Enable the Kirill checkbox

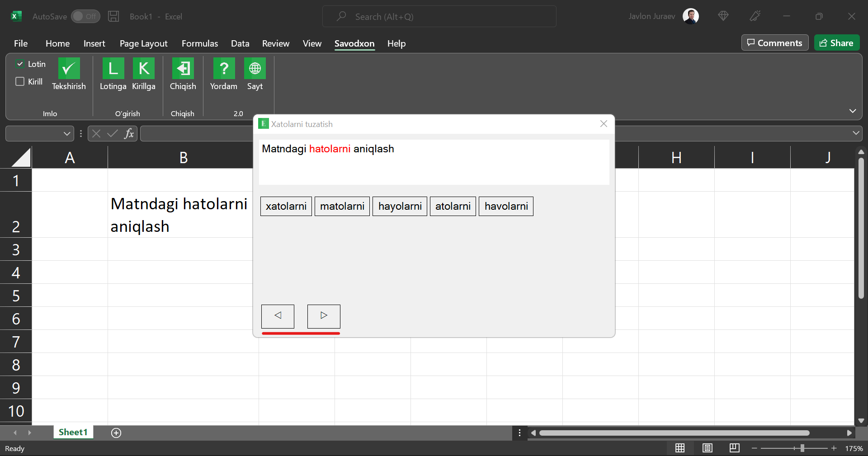[20, 82]
